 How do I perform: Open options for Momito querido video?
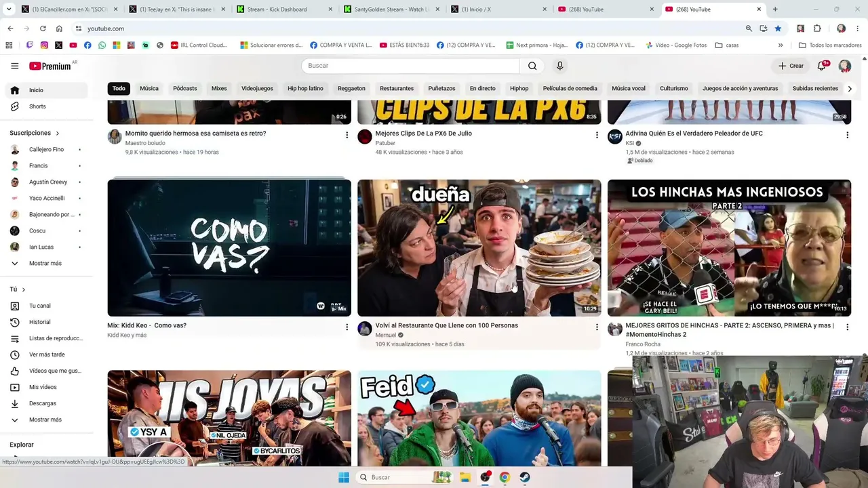coord(347,136)
